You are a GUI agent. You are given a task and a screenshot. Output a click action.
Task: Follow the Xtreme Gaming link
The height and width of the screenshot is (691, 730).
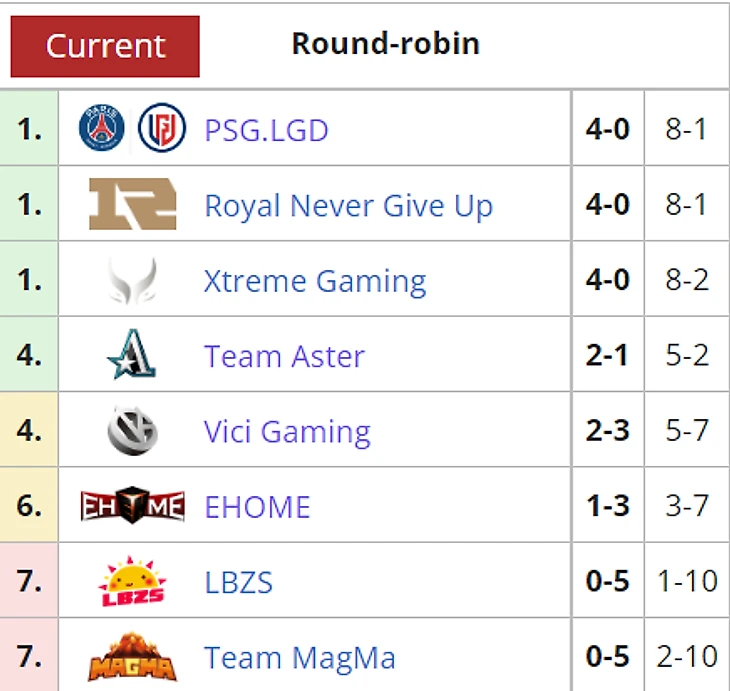click(x=315, y=281)
